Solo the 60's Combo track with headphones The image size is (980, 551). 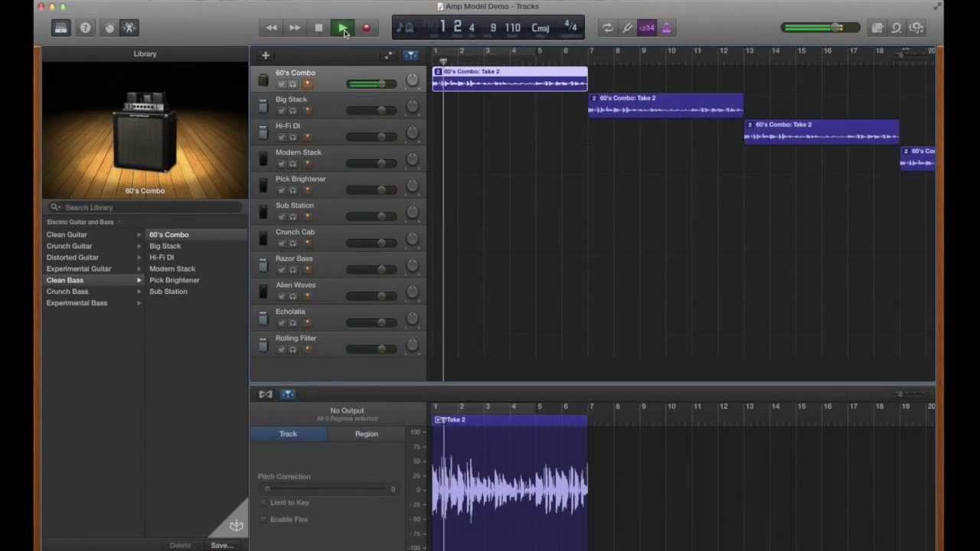pos(293,84)
